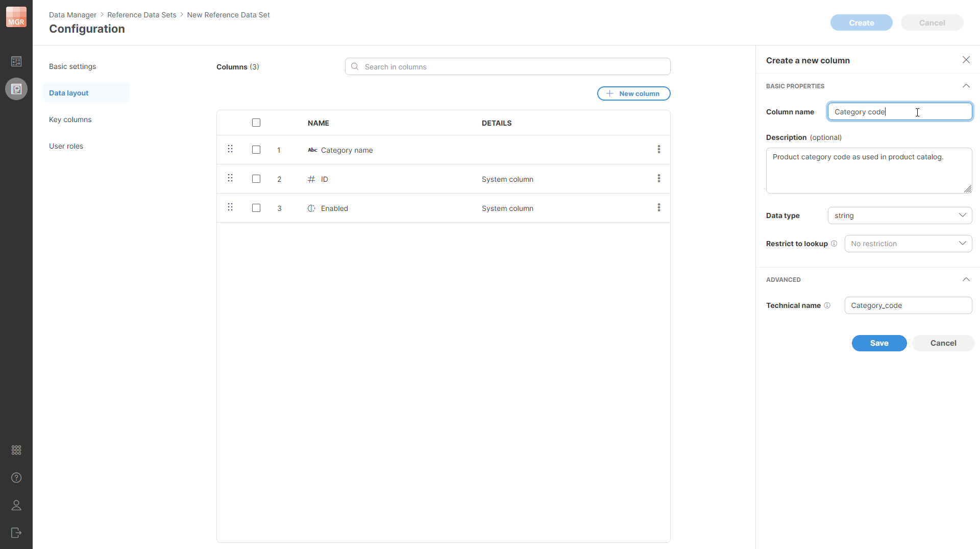
Task: Click the Search in columns field
Action: (507, 66)
